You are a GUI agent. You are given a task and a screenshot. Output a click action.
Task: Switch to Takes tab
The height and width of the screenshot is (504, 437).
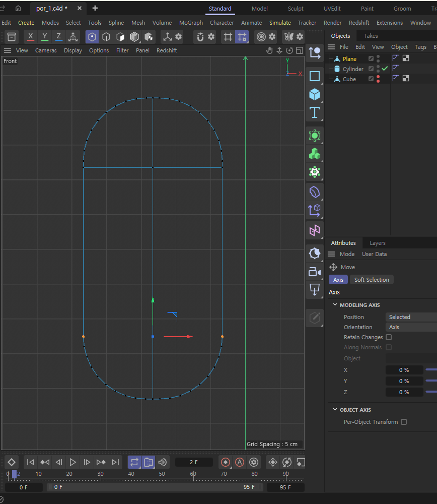coord(371,36)
